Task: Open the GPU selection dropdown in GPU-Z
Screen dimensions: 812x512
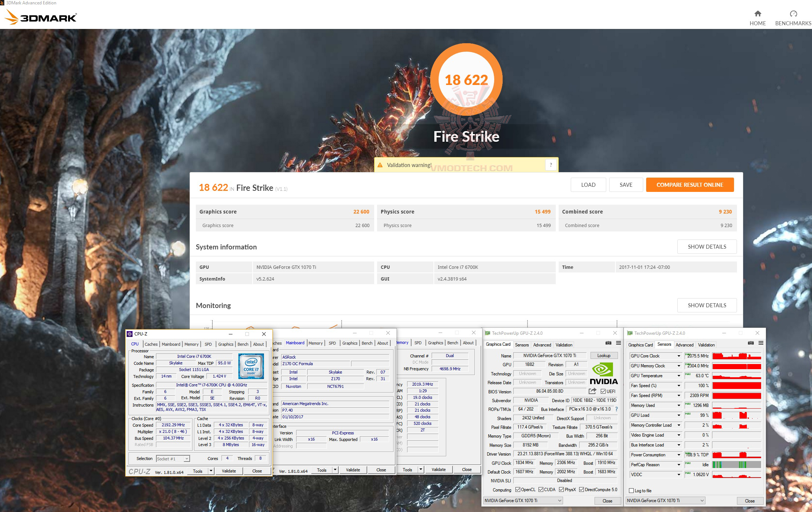Action: point(559,500)
